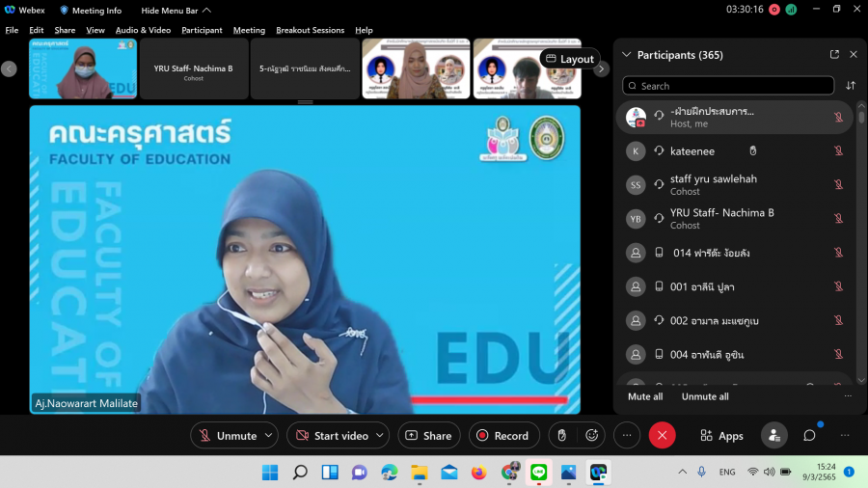
Task: Collapse the Participants panel chevron
Action: (x=626, y=55)
